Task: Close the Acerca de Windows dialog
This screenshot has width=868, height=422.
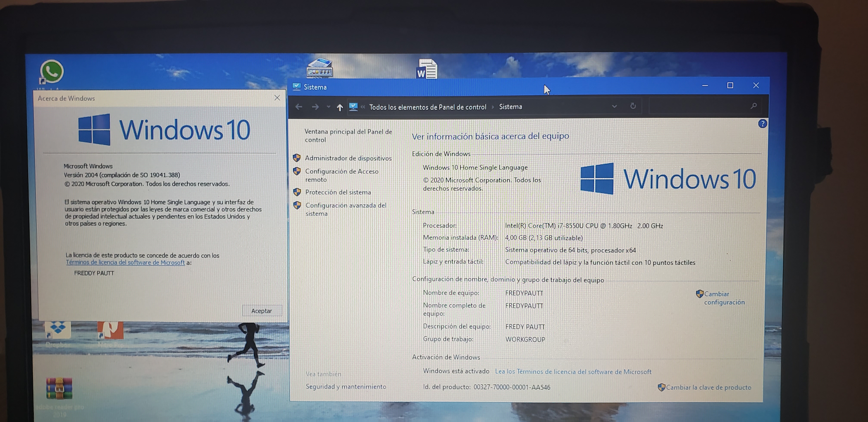Action: pyautogui.click(x=277, y=98)
